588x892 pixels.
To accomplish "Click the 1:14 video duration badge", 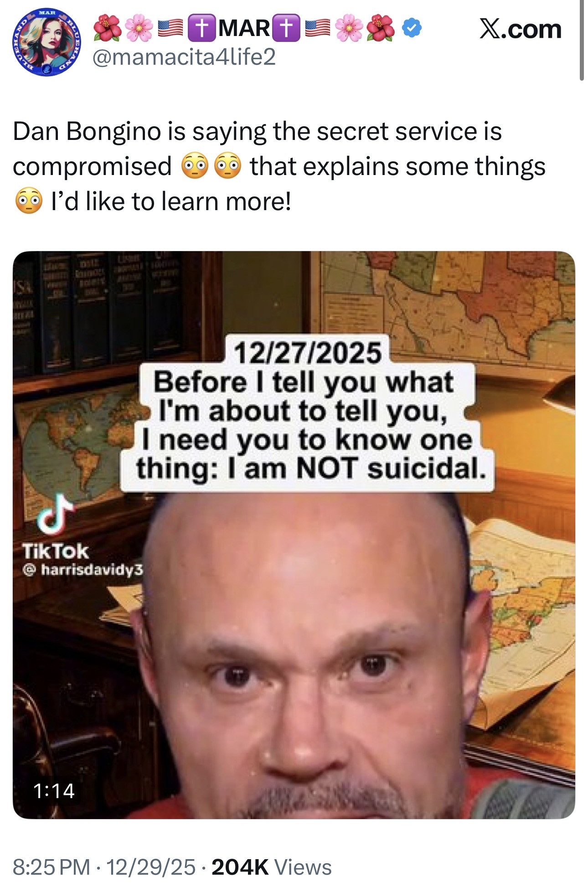I will [54, 791].
